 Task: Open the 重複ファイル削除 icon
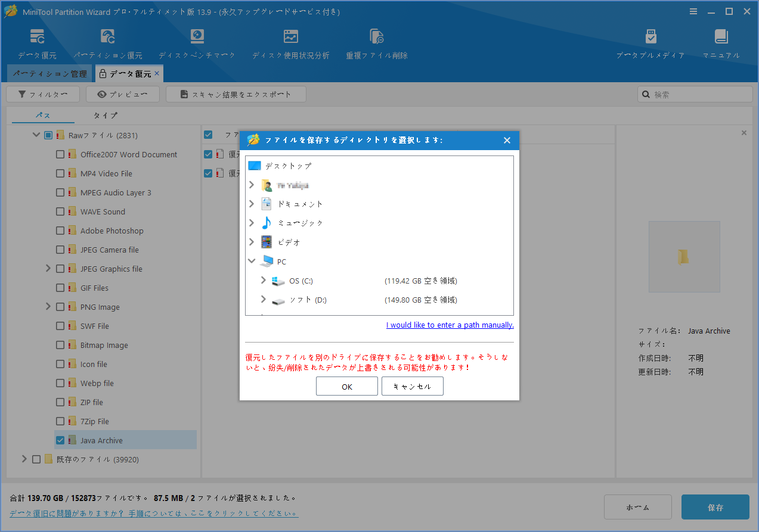point(377,37)
